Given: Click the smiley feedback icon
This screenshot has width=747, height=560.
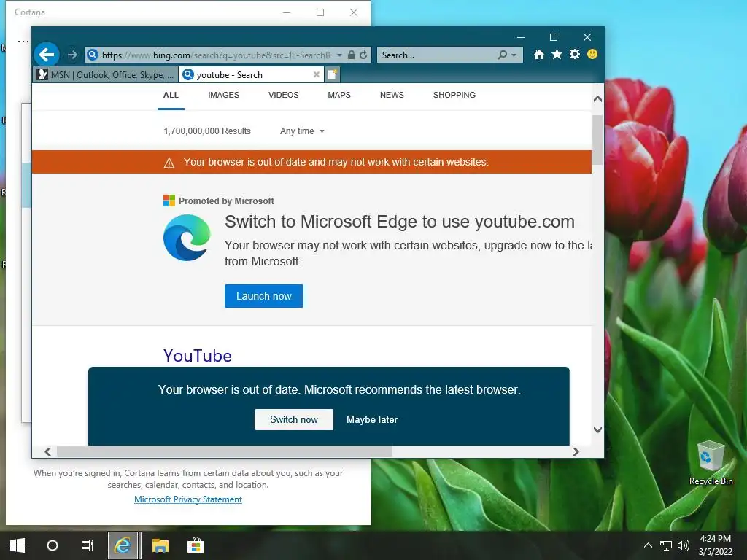Looking at the screenshot, I should (x=592, y=54).
